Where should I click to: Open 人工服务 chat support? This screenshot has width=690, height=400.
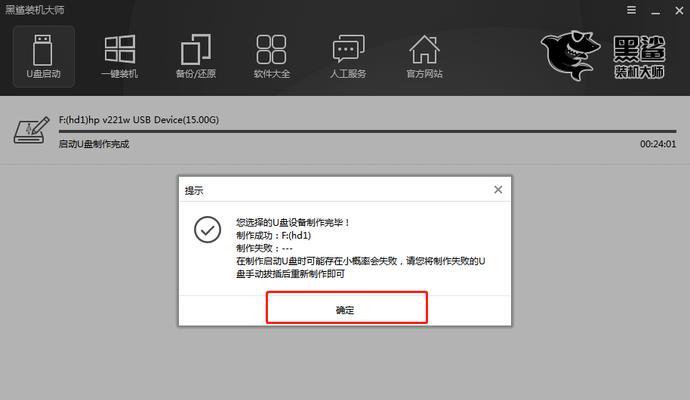pyautogui.click(x=348, y=56)
